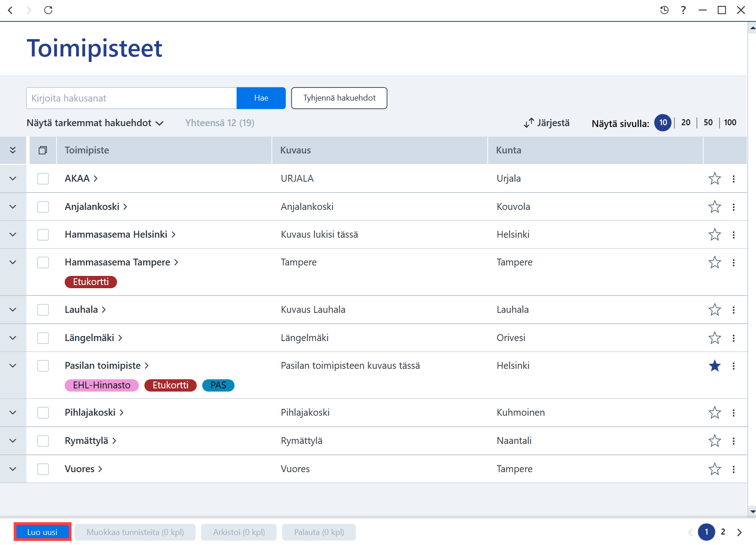Focus the Kirjoita hakusanat search field

pos(132,98)
